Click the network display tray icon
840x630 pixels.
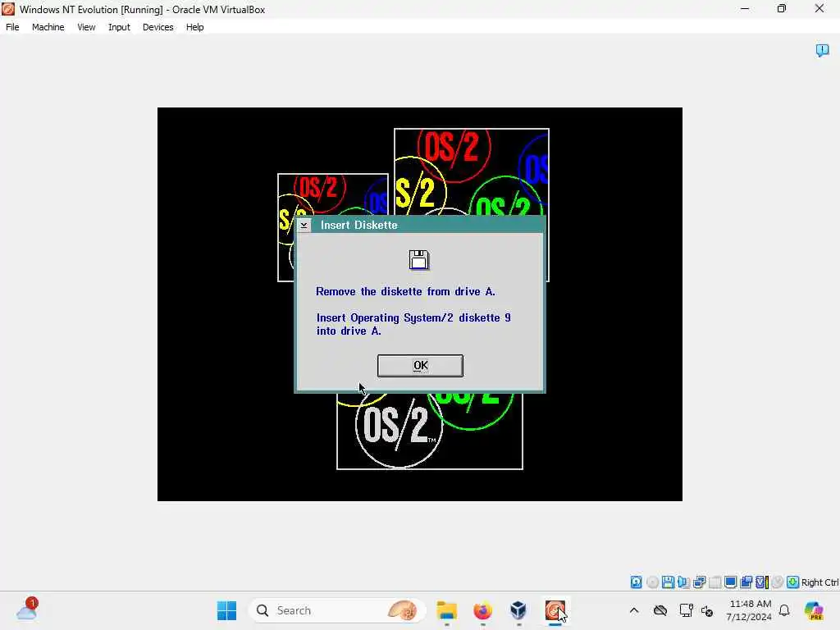[686, 610]
